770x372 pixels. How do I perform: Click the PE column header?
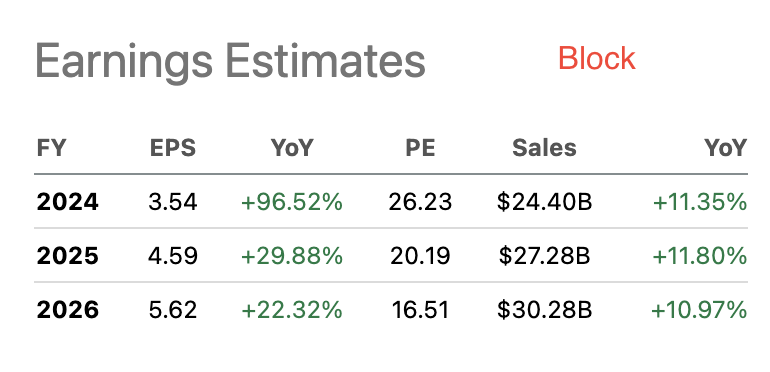[x=420, y=148]
